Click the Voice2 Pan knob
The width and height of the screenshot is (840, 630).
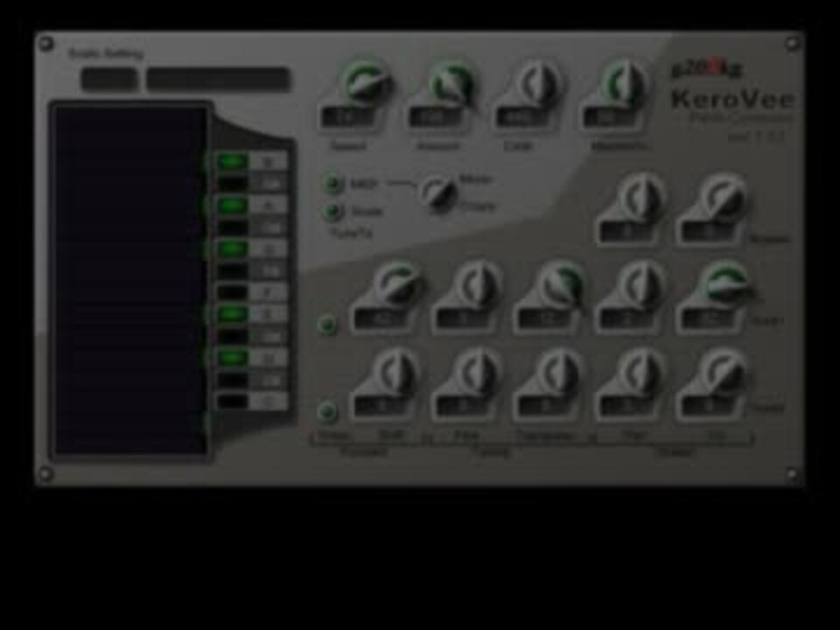pyautogui.click(x=641, y=372)
